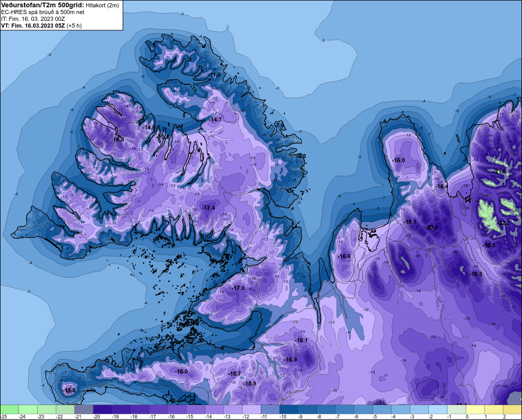Click the legend swatch between -22 and -21

tap(65, 409)
